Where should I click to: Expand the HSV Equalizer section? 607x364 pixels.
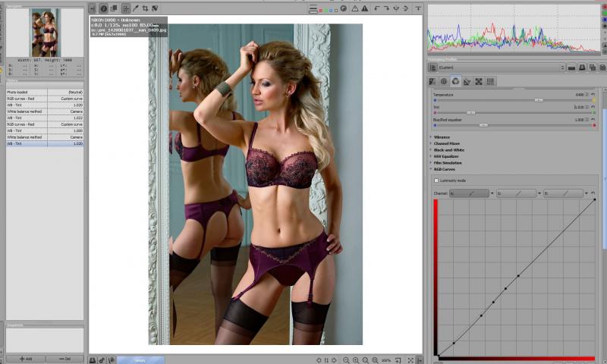coord(445,156)
